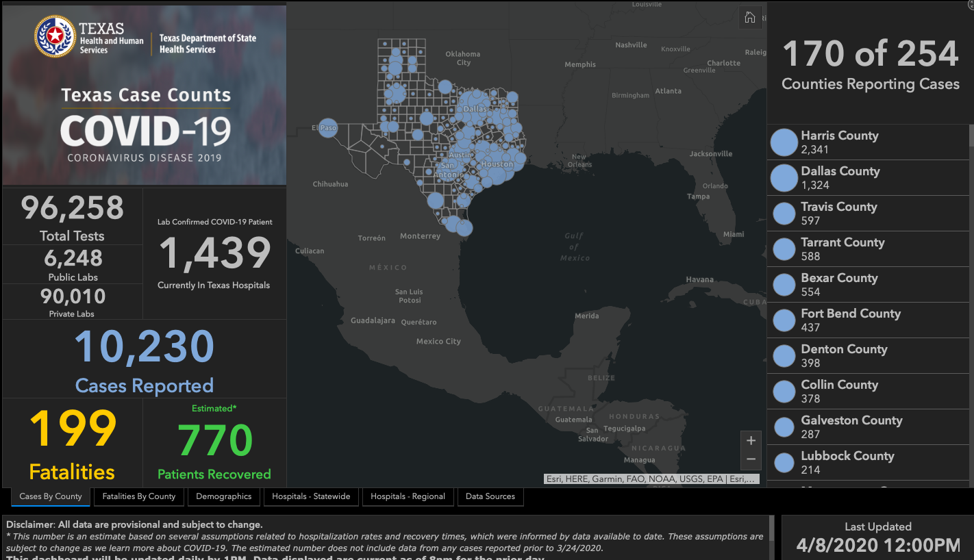
Task: Zoom out on the map
Action: 751,459
